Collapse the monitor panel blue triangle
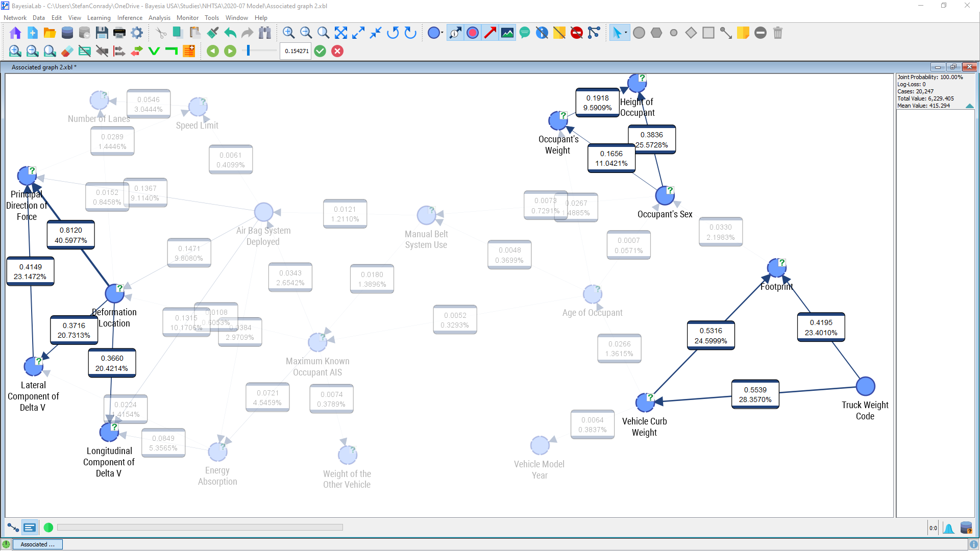Viewport: 980px width, 551px height. pyautogui.click(x=969, y=106)
